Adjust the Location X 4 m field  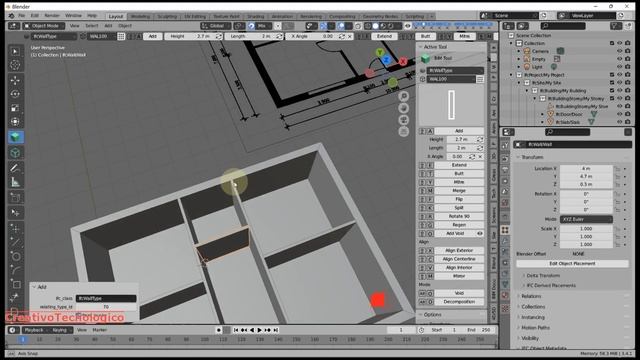point(586,169)
